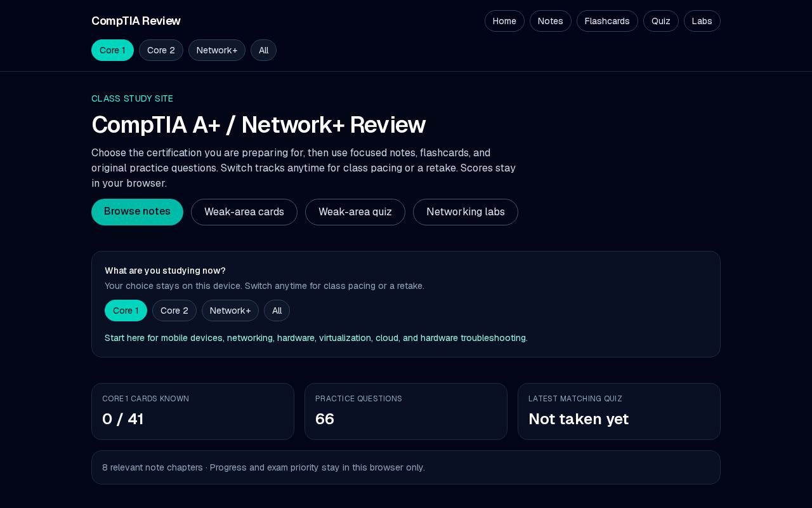812x508 pixels.
Task: Open Weak-area cards
Action: pos(244,212)
